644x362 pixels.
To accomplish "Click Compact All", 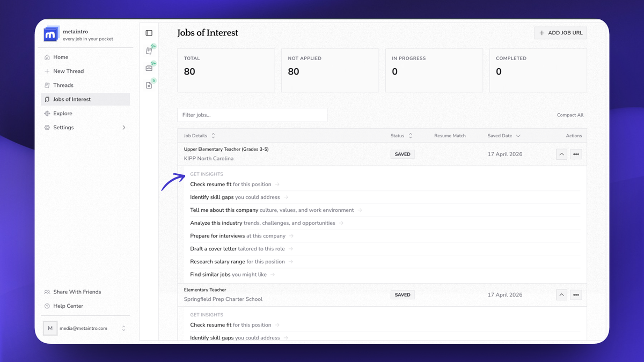I will click(570, 115).
